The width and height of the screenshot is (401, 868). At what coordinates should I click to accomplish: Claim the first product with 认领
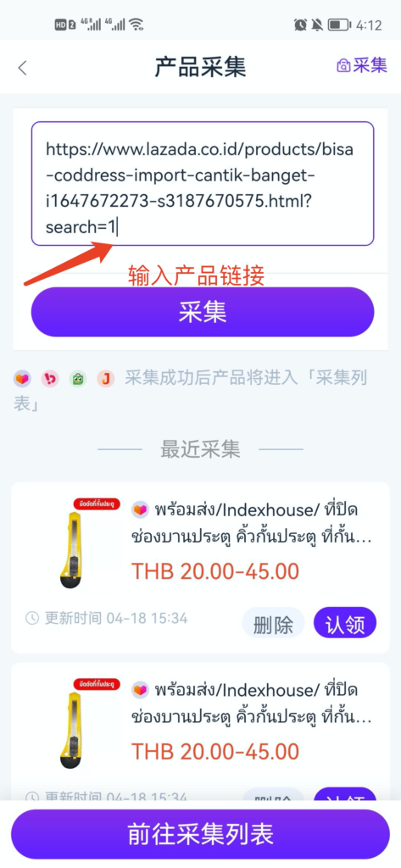(x=345, y=624)
